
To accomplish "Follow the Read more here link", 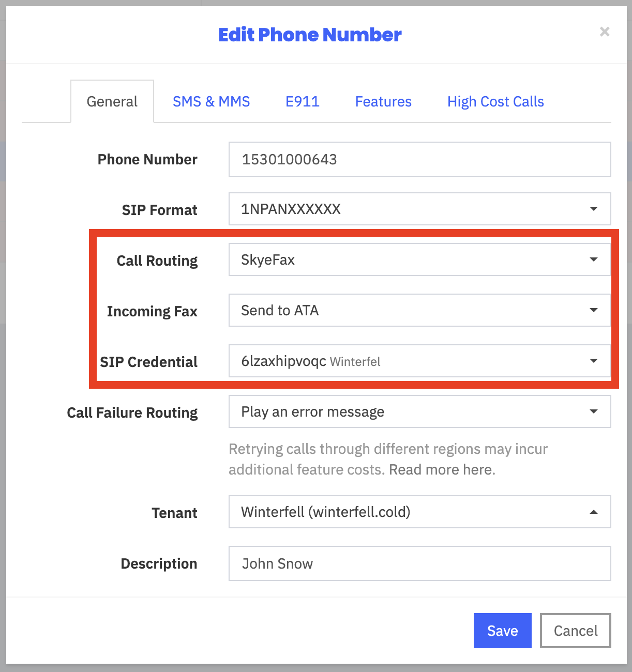I will click(x=442, y=469).
